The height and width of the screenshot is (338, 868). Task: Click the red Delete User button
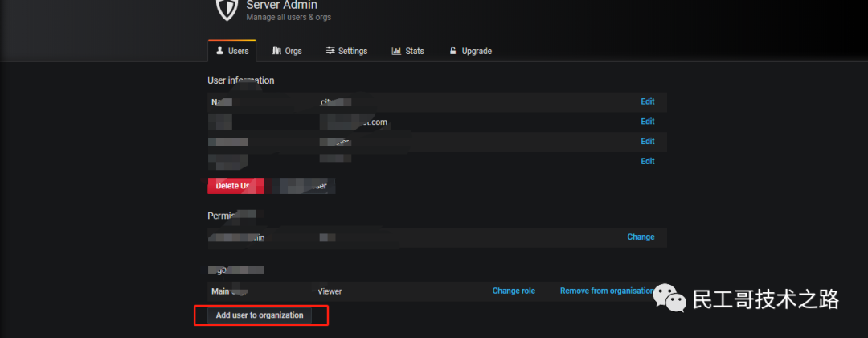coord(235,186)
